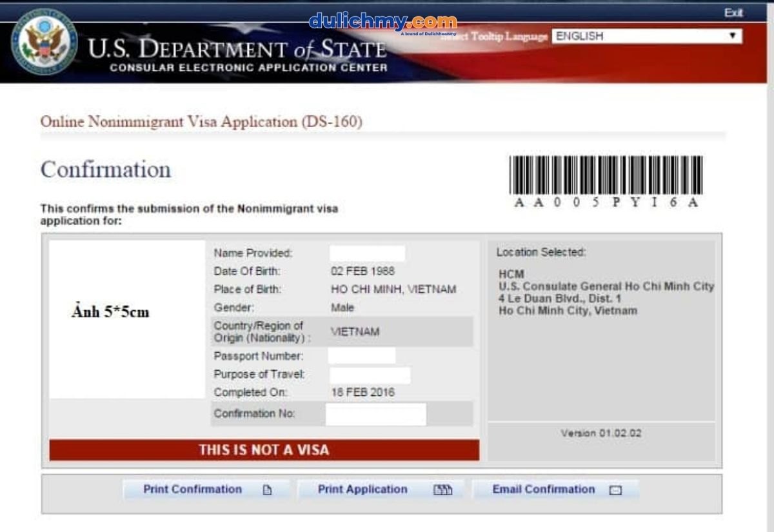Click the U.S. Consulate General location text
This screenshot has width=774, height=532.
606,286
